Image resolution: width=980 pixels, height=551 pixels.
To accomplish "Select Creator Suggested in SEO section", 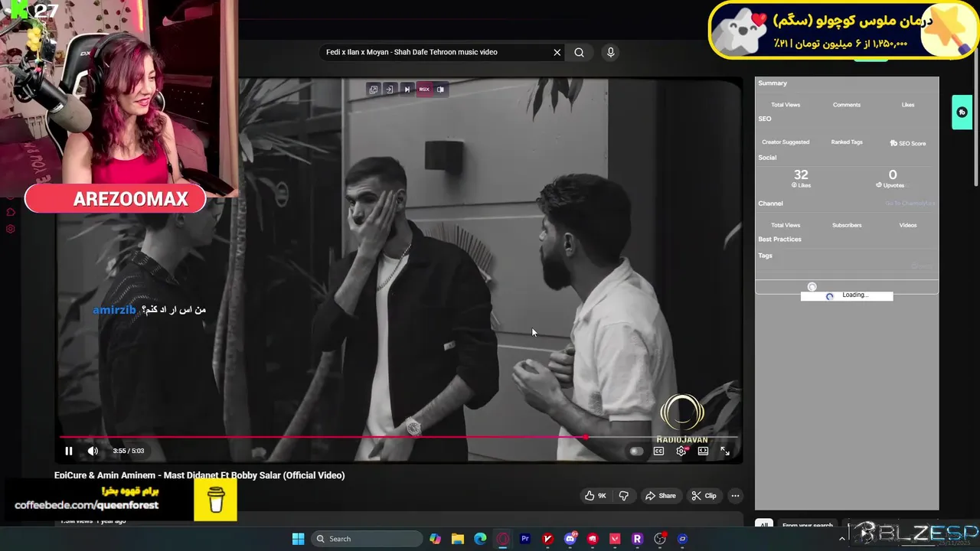I will 786,142.
